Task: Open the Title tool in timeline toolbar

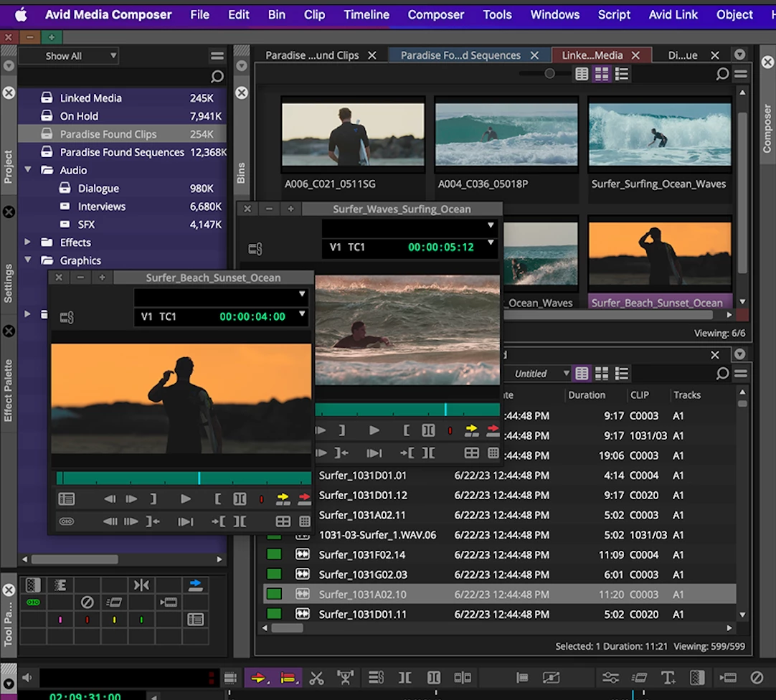Action: [668, 678]
